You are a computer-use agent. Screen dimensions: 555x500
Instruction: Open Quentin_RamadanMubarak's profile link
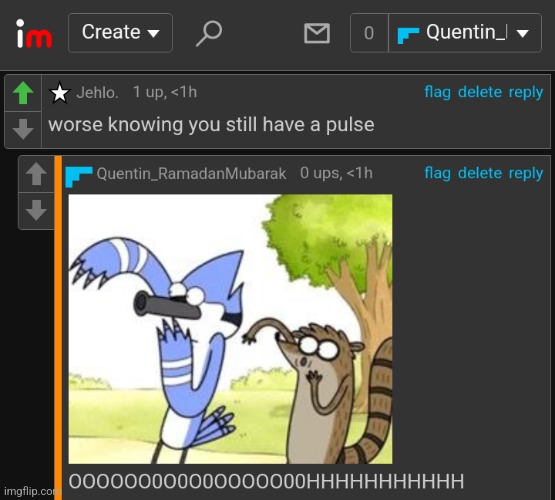pyautogui.click(x=191, y=174)
